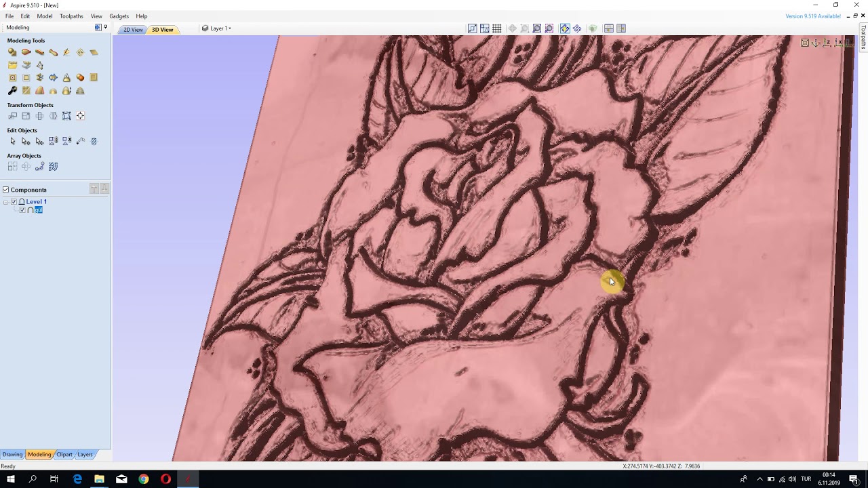Open the Toolpaths menu

click(x=71, y=16)
